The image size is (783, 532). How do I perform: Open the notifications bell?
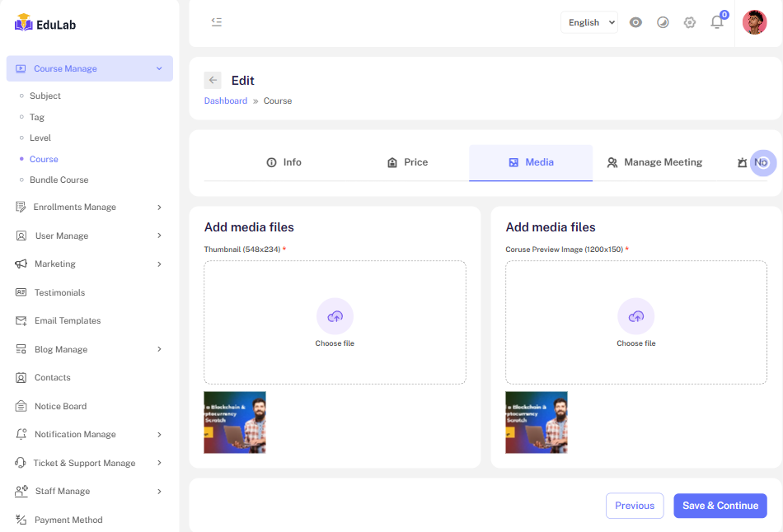[717, 22]
